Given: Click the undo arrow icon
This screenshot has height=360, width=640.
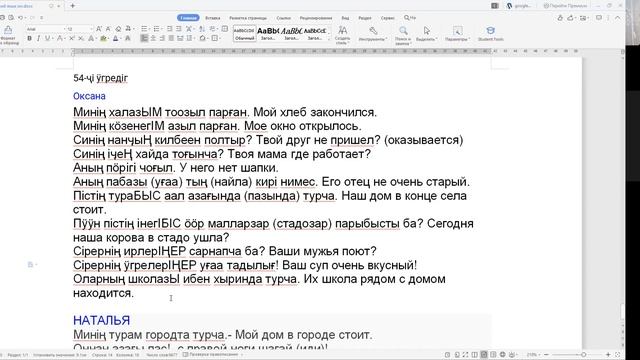Looking at the screenshot, I should click(x=20, y=18).
